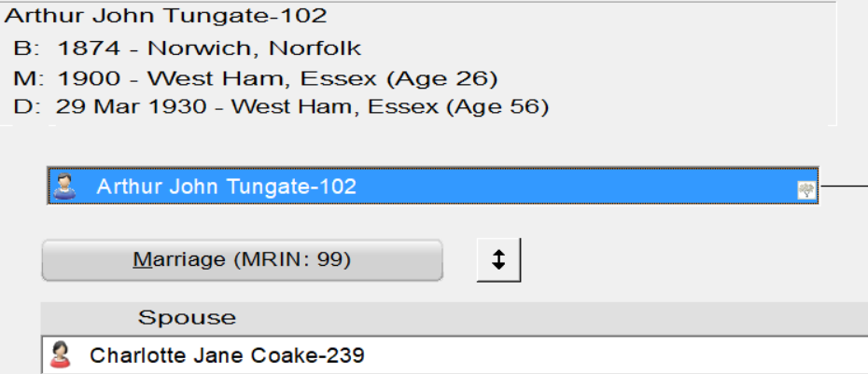Swap positions using the up-down arrow button

point(498,259)
